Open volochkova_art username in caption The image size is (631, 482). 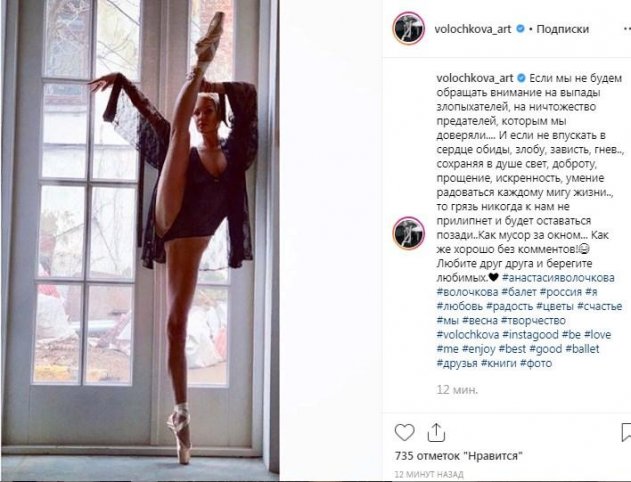(x=475, y=78)
